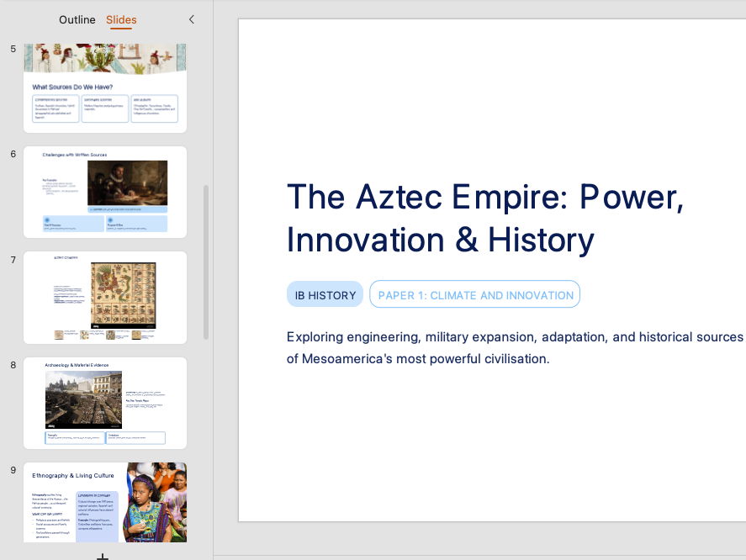Select the 'PAPER 1: CLIMATE AND INNOVATION' badge
746x560 pixels.
pyautogui.click(x=474, y=294)
